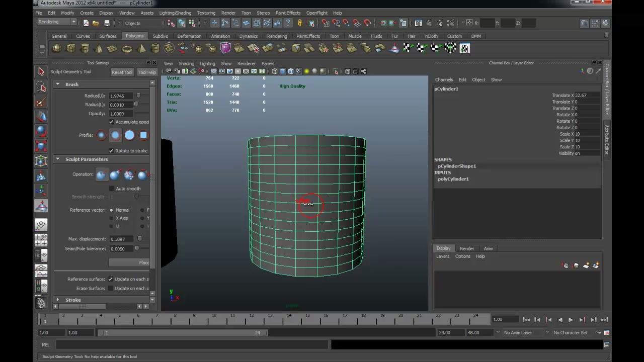
Task: Toggle Rotate to stroke checkbox
Action: point(111,150)
